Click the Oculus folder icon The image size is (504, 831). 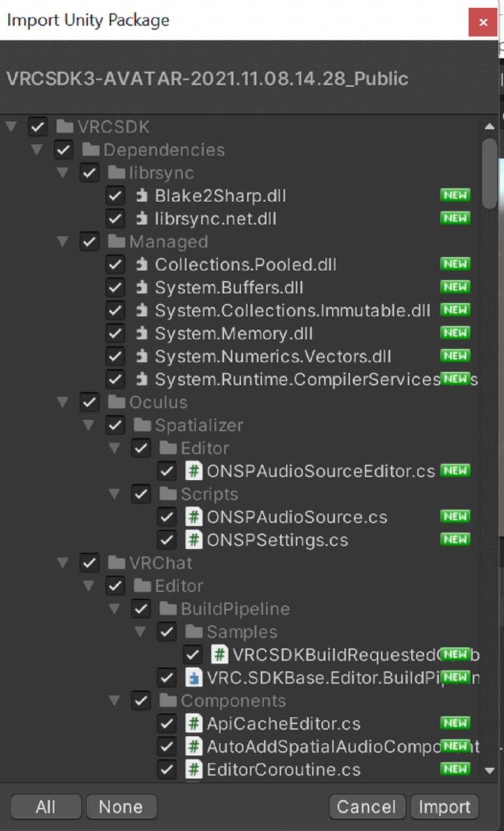click(x=117, y=402)
